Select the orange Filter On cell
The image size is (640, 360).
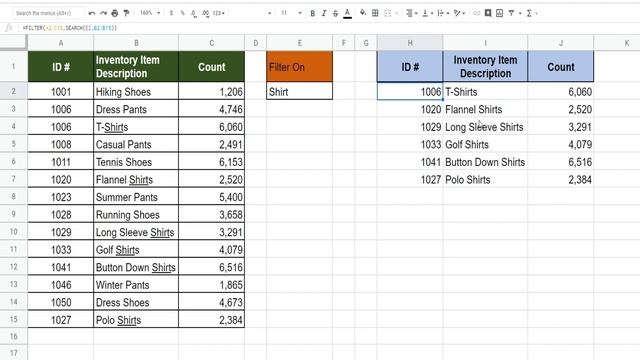click(x=299, y=67)
